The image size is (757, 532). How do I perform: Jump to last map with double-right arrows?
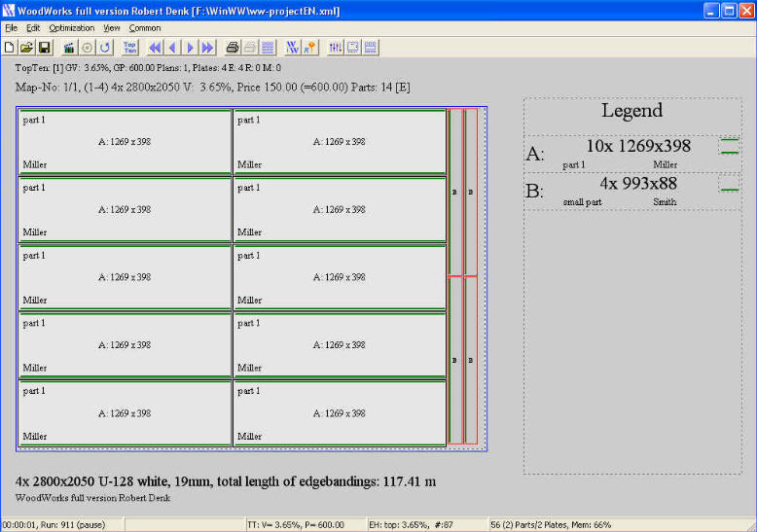(208, 48)
